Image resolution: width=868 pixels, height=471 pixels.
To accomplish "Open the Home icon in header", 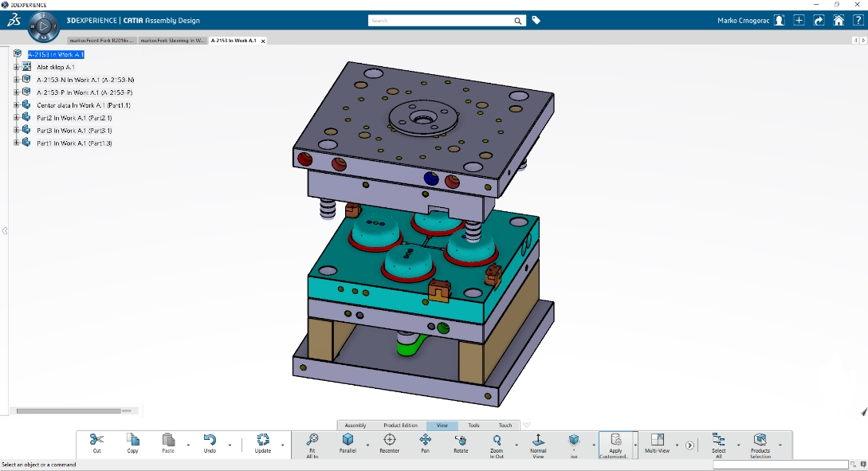I will pos(839,21).
